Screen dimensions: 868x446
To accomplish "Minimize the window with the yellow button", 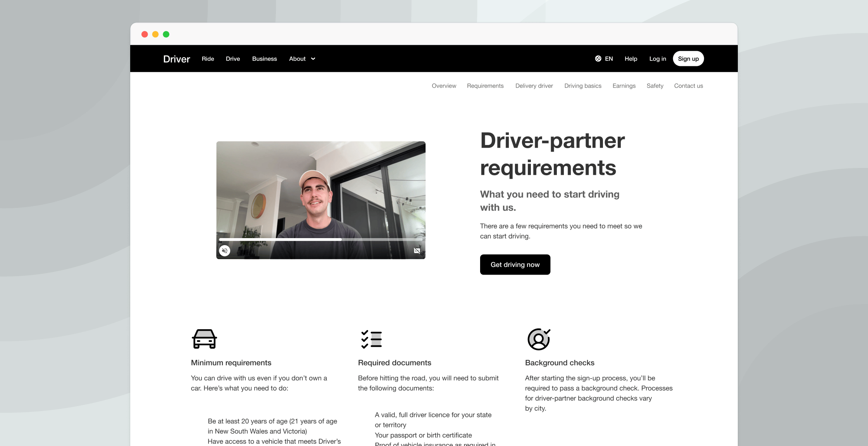I will tap(155, 34).
